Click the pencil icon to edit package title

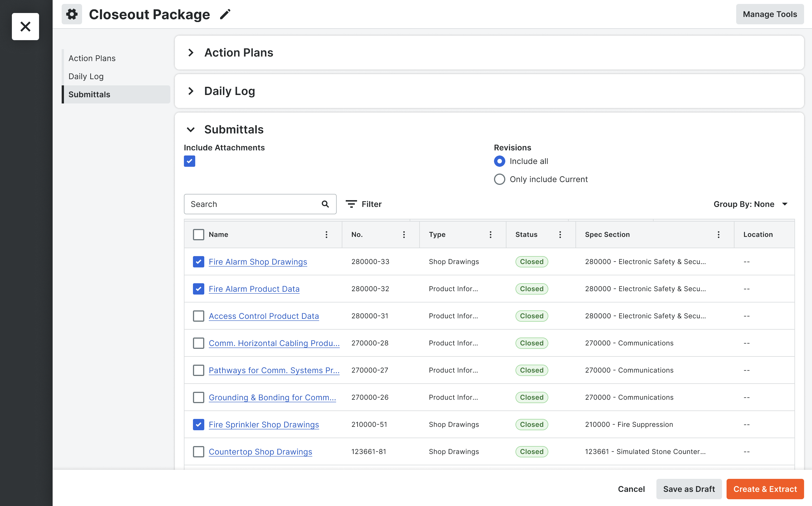coord(225,14)
